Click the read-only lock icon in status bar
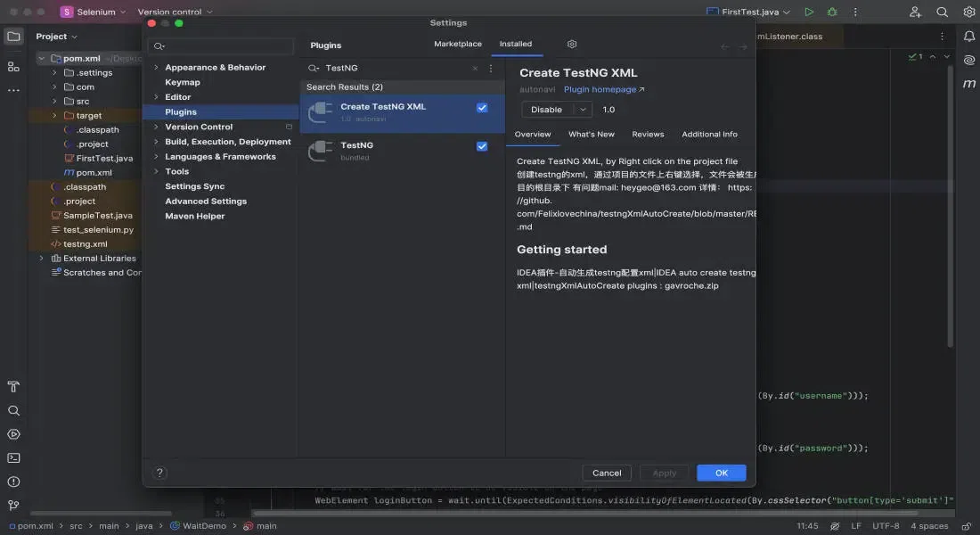This screenshot has width=980, height=535. 967,526
